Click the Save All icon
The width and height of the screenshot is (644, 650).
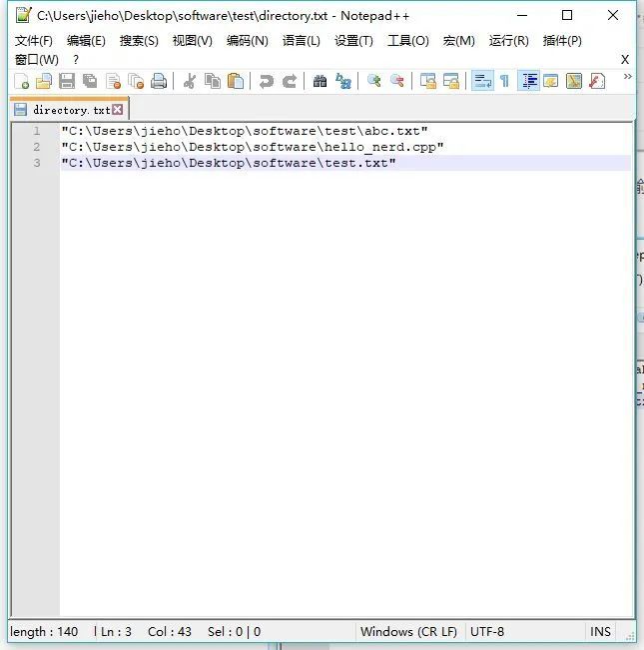[x=90, y=81]
